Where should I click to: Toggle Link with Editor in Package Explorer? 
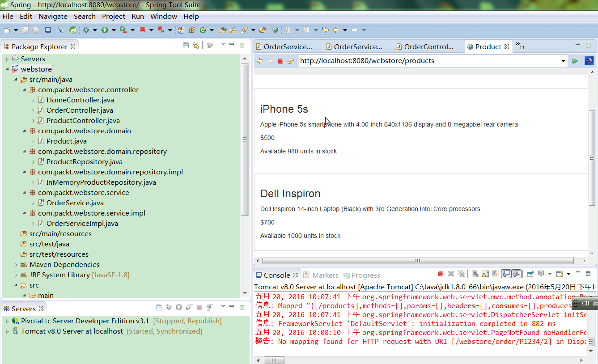point(195,45)
